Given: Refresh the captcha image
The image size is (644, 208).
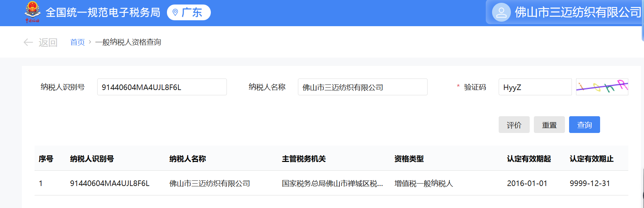Looking at the screenshot, I should [602, 87].
